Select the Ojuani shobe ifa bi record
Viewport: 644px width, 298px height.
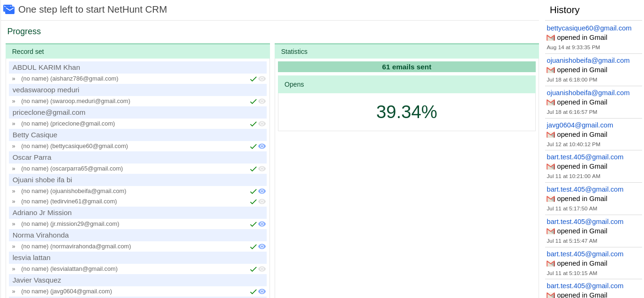click(x=138, y=180)
